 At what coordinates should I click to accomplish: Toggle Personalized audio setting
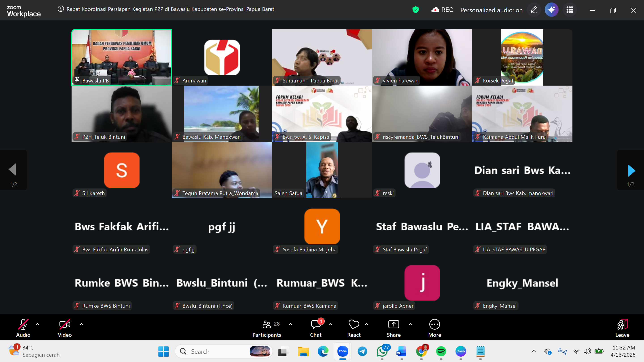(x=491, y=10)
